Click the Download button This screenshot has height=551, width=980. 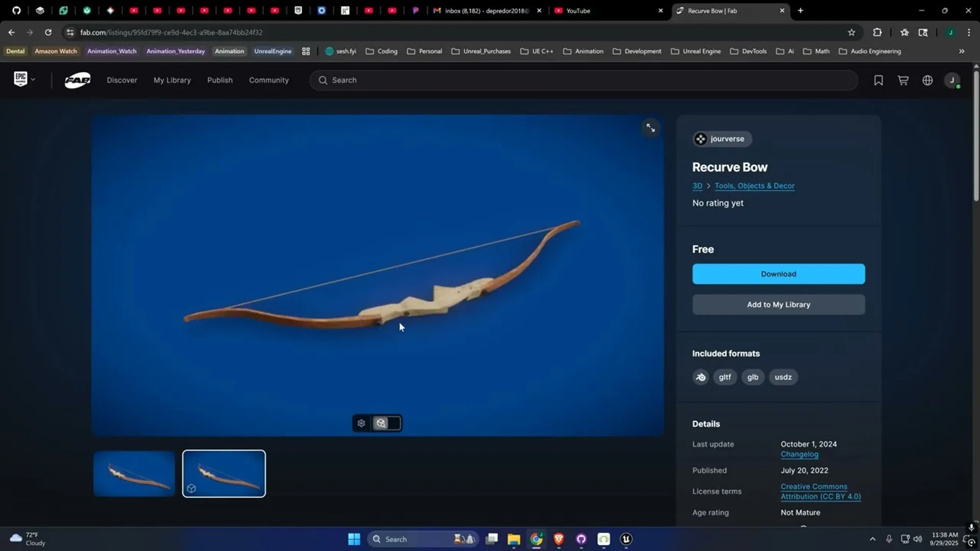click(x=778, y=274)
